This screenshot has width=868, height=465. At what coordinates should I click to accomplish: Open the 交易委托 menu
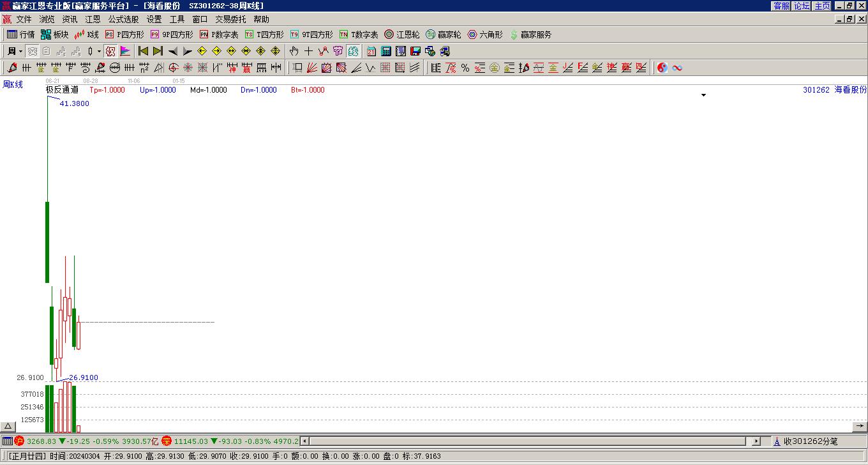pos(230,20)
